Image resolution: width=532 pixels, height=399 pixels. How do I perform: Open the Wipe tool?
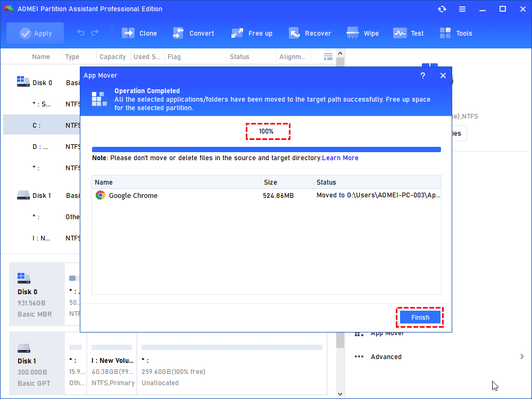click(362, 33)
